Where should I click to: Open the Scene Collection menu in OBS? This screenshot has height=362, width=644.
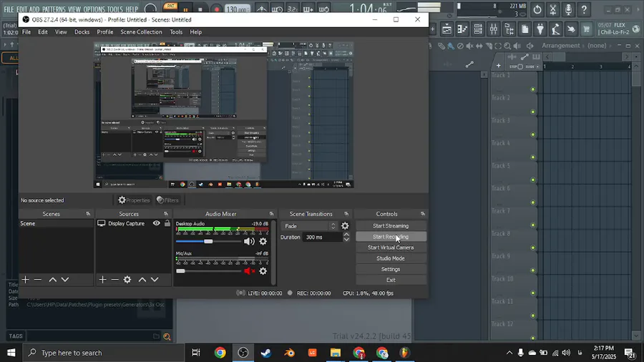(141, 32)
